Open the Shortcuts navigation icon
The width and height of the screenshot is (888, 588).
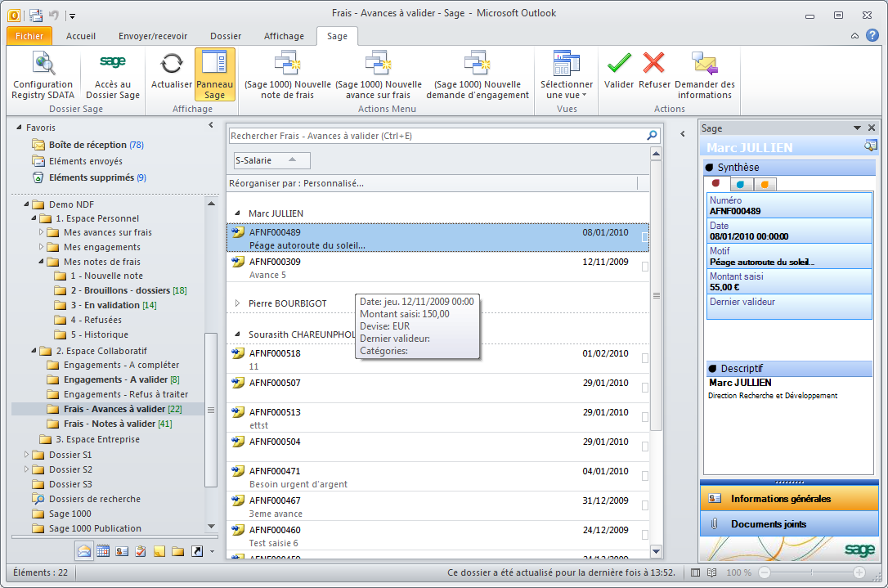point(196,550)
